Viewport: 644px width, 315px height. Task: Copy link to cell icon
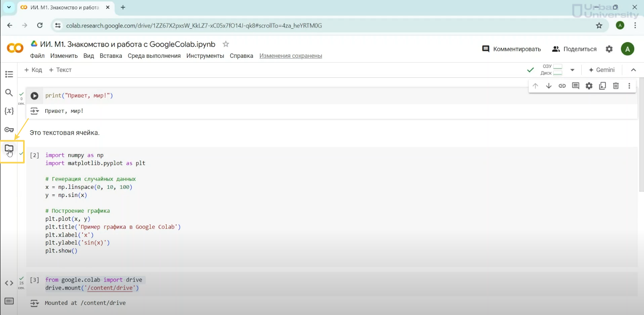(562, 86)
